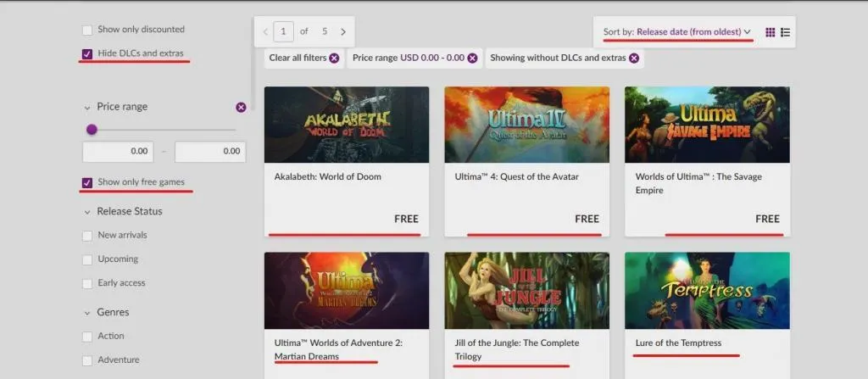Uncheck 'Show only free games'

click(87, 182)
